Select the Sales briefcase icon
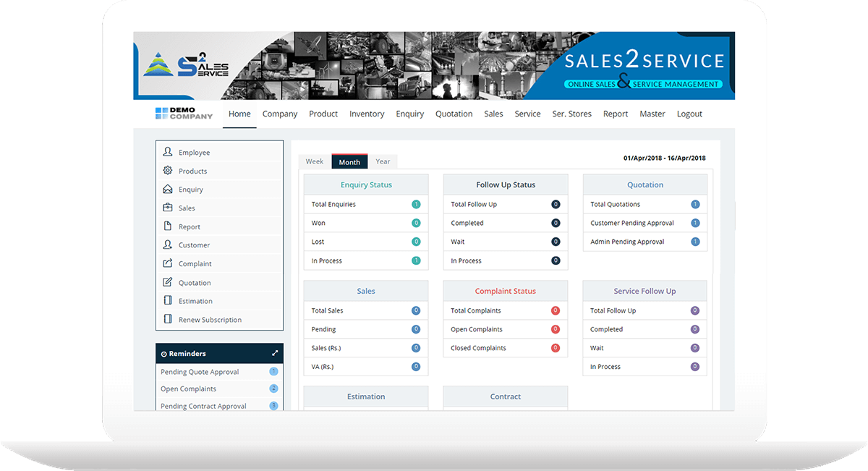This screenshot has width=868, height=471. [x=167, y=208]
